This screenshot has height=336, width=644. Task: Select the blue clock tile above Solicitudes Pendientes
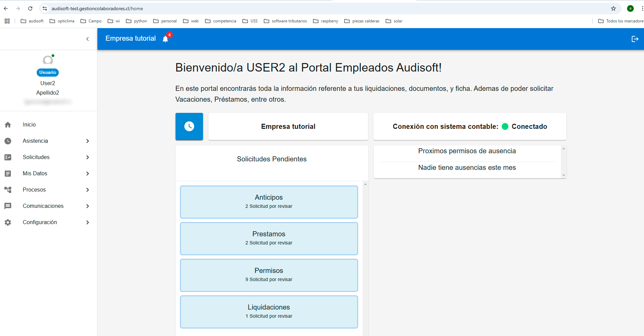click(189, 126)
